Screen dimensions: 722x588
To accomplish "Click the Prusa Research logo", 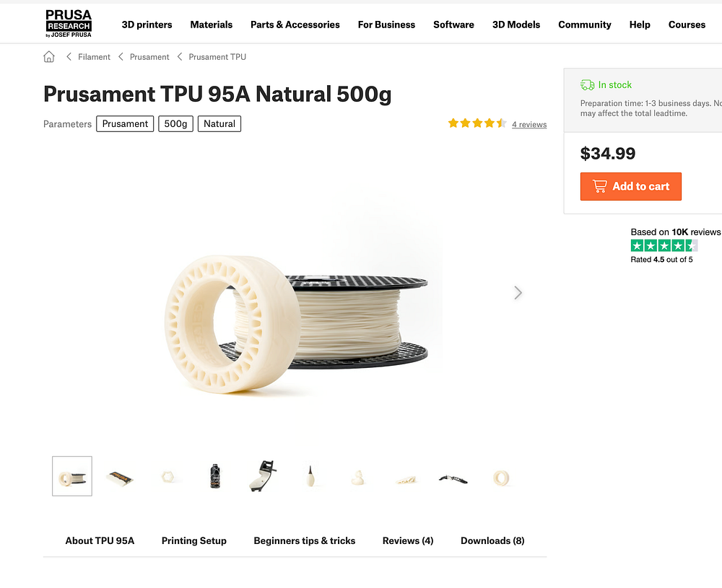I will tap(69, 24).
